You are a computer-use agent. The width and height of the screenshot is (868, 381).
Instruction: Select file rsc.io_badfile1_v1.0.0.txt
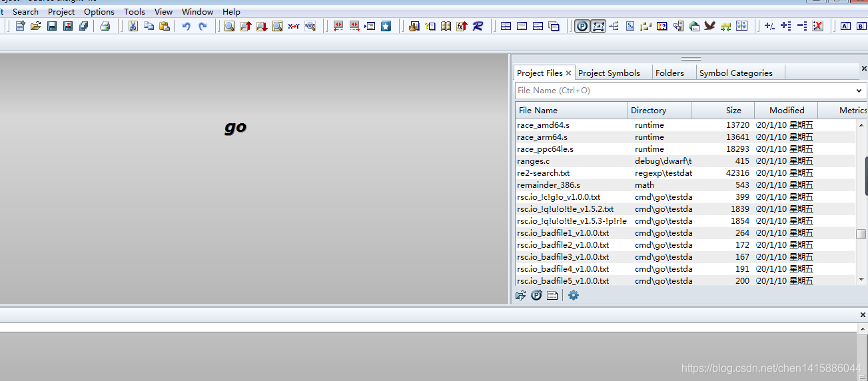pos(685,233)
